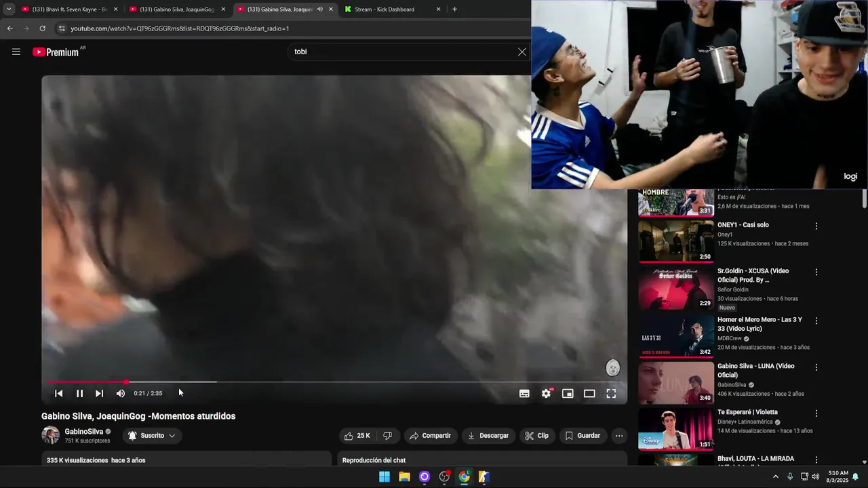868x488 pixels.
Task: Click the search field containing 'tobi'
Action: pyautogui.click(x=403, y=52)
